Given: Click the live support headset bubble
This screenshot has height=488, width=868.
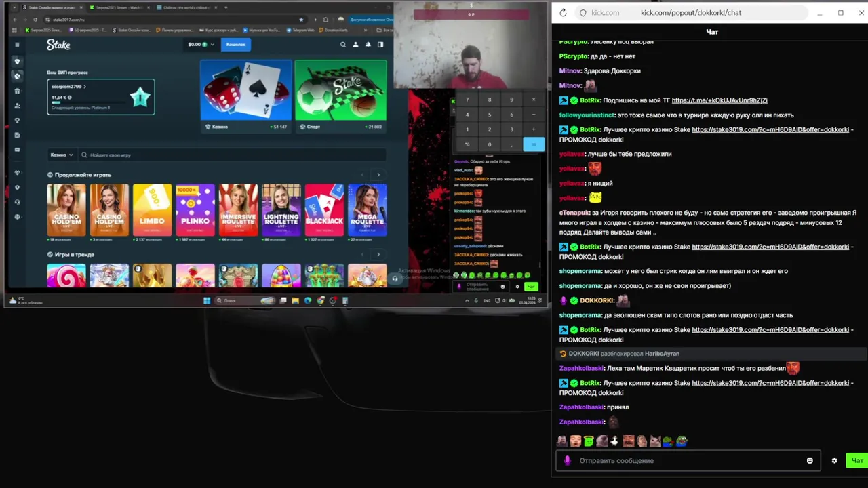Looking at the screenshot, I should (x=395, y=278).
